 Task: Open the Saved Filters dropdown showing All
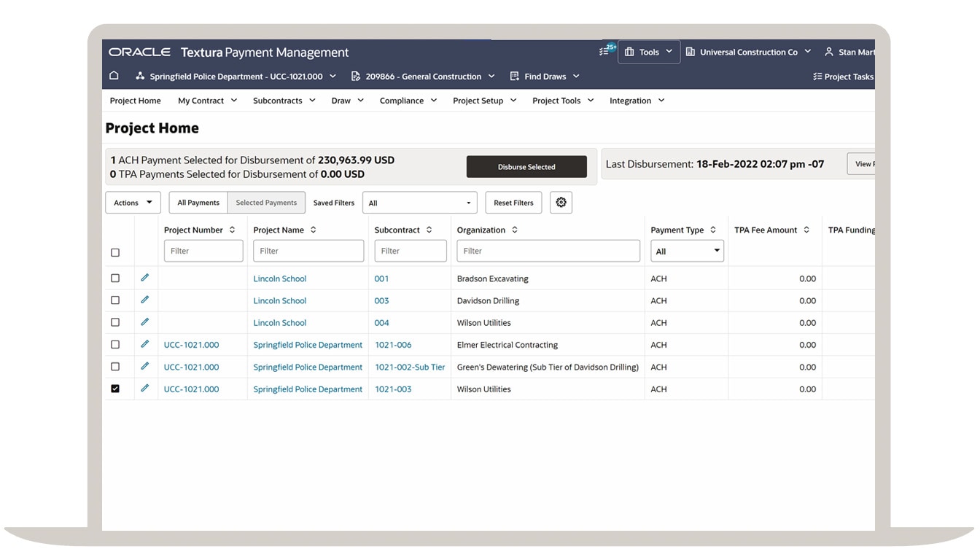420,202
